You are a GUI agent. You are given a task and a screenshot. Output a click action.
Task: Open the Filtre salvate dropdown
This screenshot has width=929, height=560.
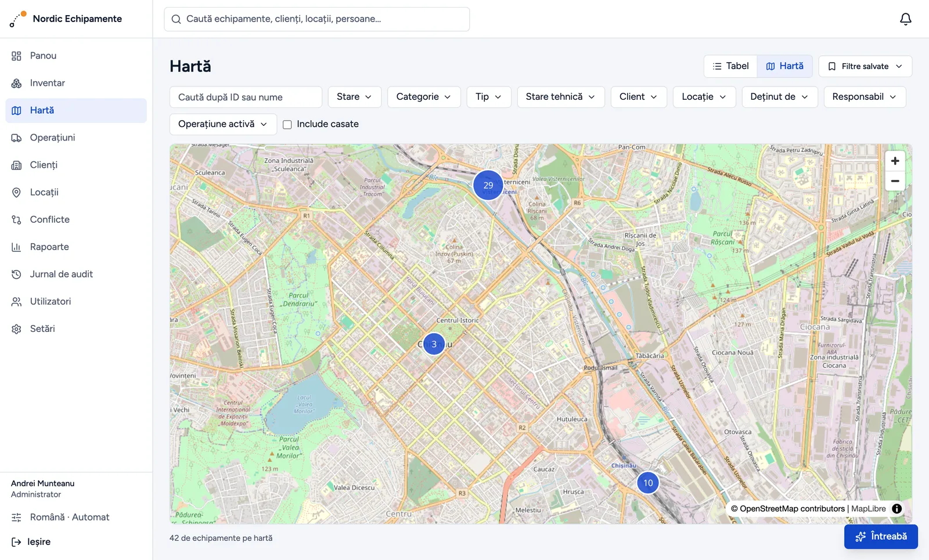tap(865, 66)
